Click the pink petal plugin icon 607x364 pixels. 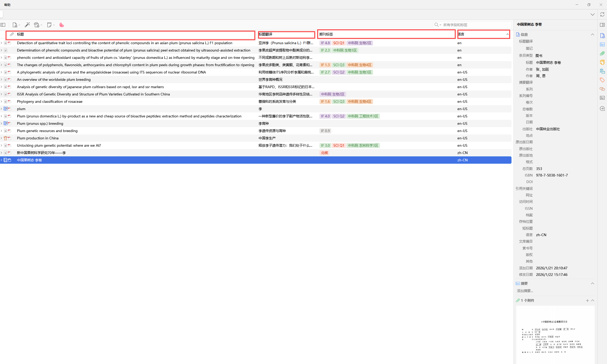tap(61, 25)
